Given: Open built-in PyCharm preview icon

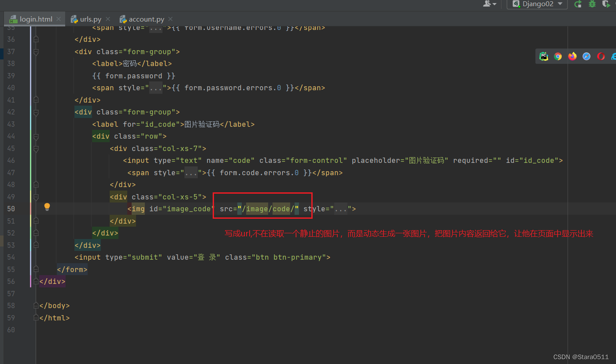Looking at the screenshot, I should [x=544, y=56].
